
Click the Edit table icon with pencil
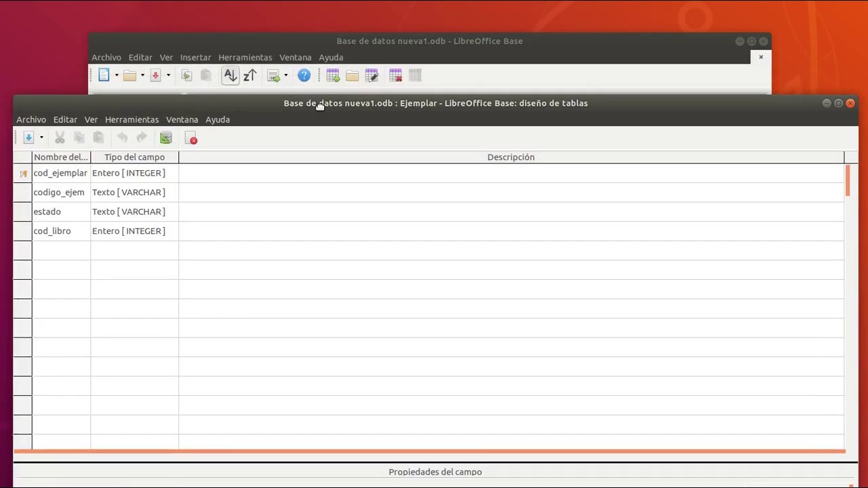tap(372, 75)
